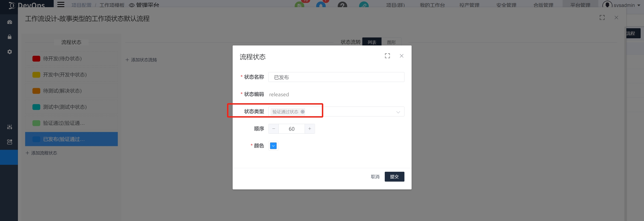Image resolution: width=644 pixels, height=221 pixels.
Task: Close the 流程状态 dialog
Action: 402,56
